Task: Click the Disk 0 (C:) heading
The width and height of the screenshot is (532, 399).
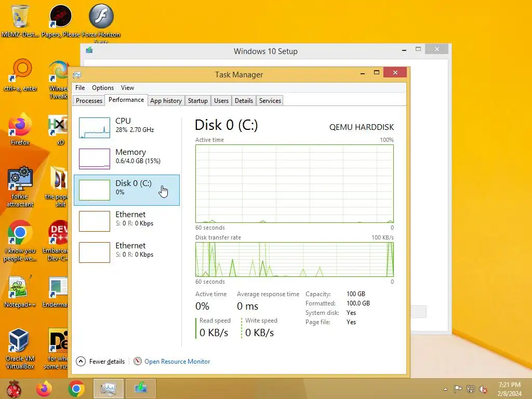Action: (227, 125)
